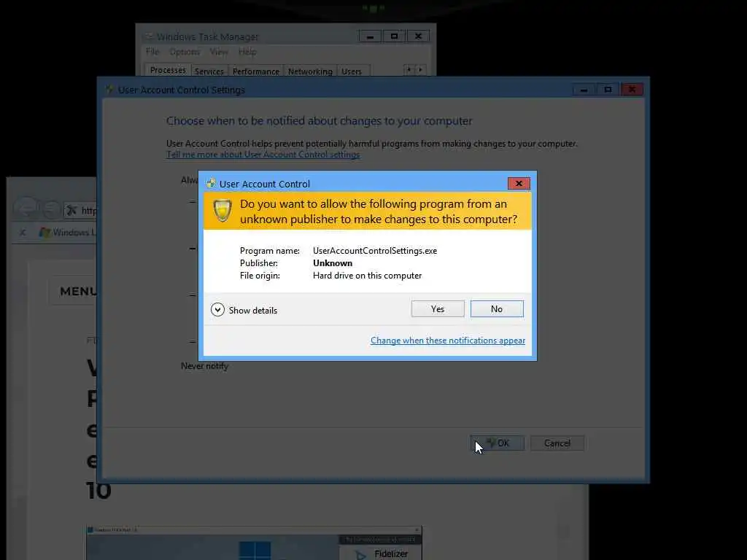This screenshot has width=747, height=560.
Task: Click Never notify label in settings window
Action: click(204, 366)
